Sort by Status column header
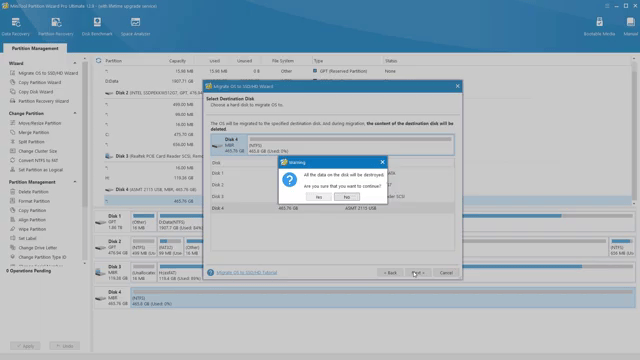The height and width of the screenshot is (360, 640). coord(391,61)
